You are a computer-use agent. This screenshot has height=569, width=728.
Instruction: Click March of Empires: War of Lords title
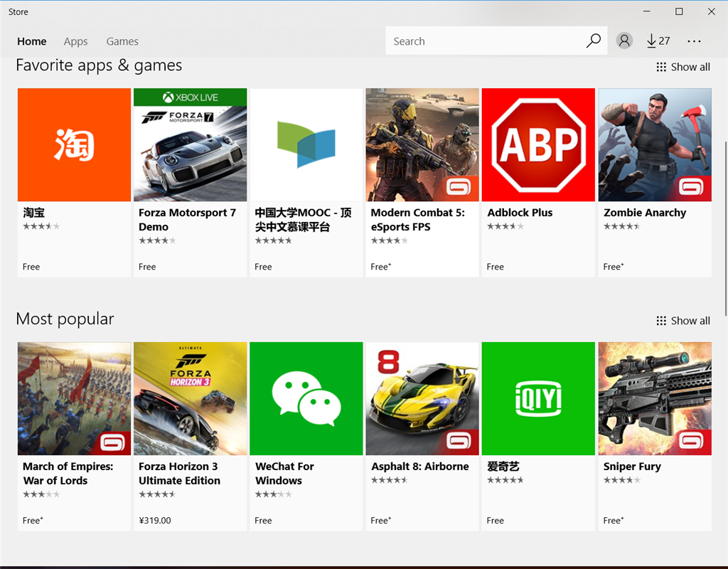(68, 473)
